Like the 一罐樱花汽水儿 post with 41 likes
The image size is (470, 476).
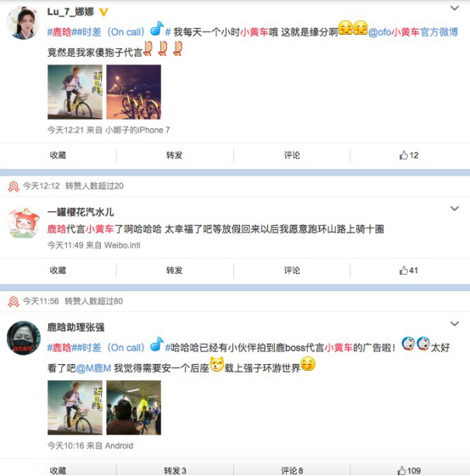tap(409, 270)
